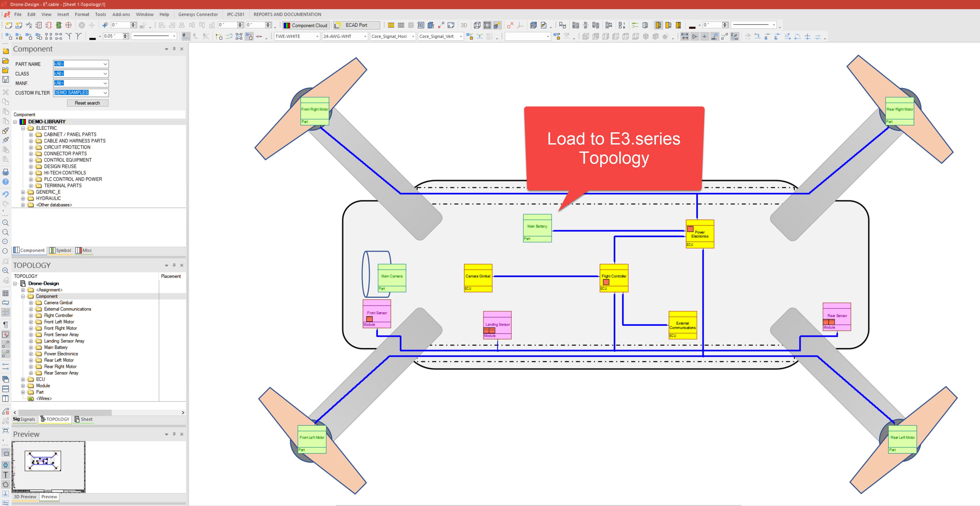Viewport: 980px width, 506px height.
Task: Click the ECAD Port button
Action: point(356,25)
